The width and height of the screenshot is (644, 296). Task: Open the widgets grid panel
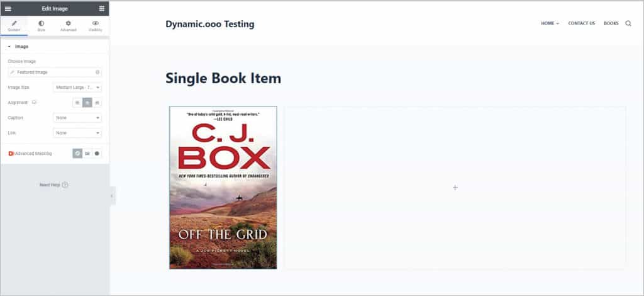coord(101,8)
